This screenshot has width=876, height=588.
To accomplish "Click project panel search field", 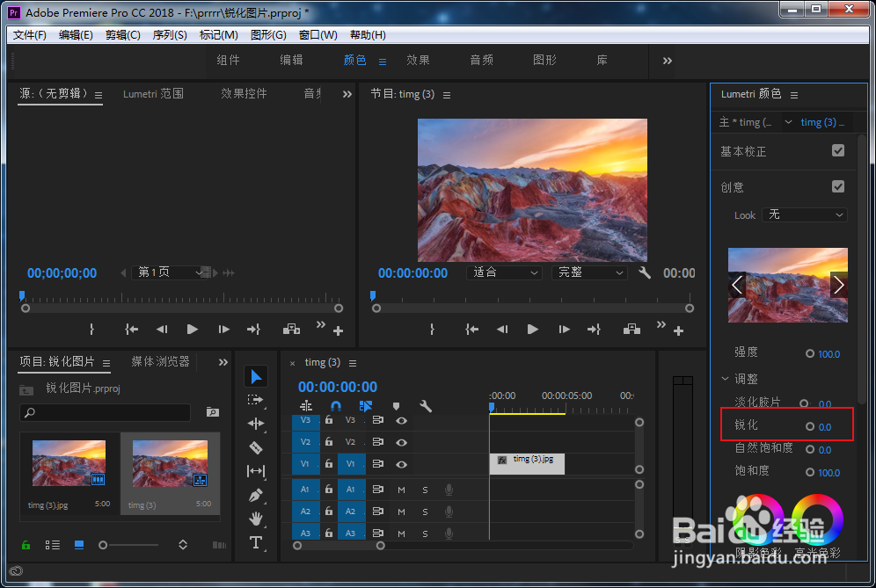I will (105, 413).
